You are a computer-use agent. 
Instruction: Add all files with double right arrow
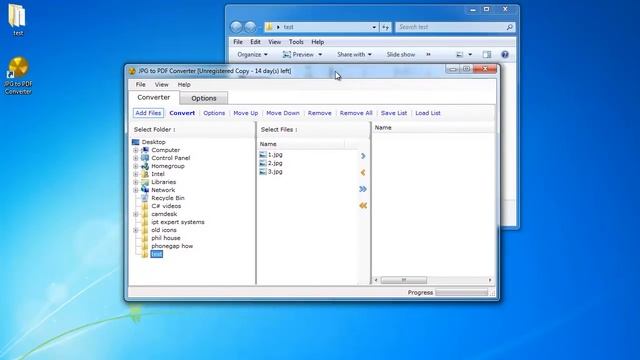pyautogui.click(x=363, y=189)
